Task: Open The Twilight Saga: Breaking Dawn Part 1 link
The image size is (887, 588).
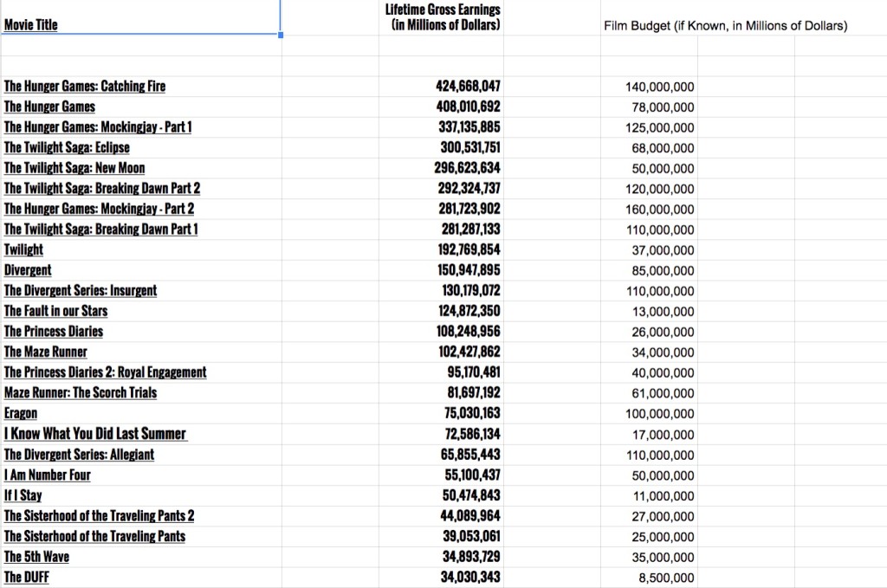Action: [100, 229]
